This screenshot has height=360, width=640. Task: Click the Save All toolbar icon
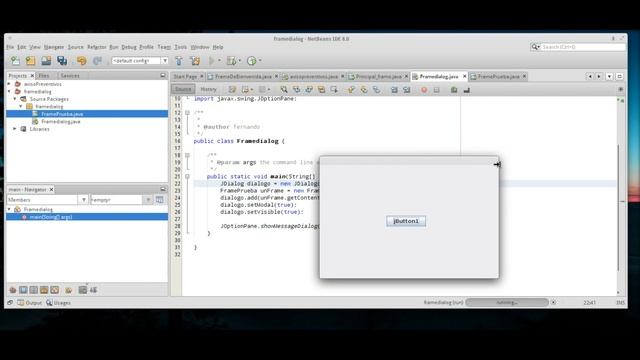(62, 61)
